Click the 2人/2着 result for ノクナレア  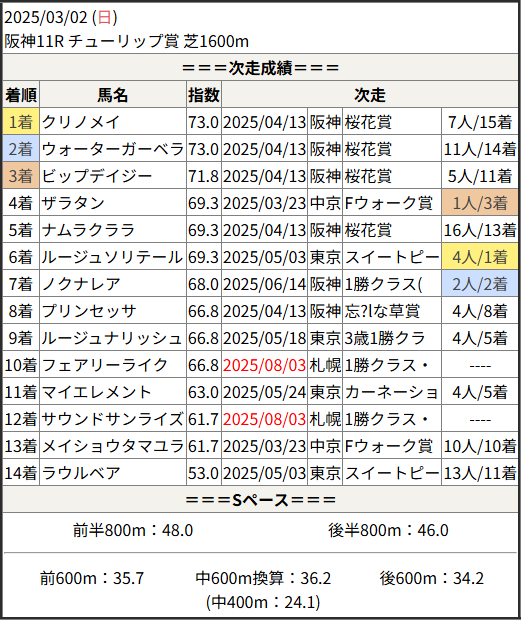pos(479,284)
